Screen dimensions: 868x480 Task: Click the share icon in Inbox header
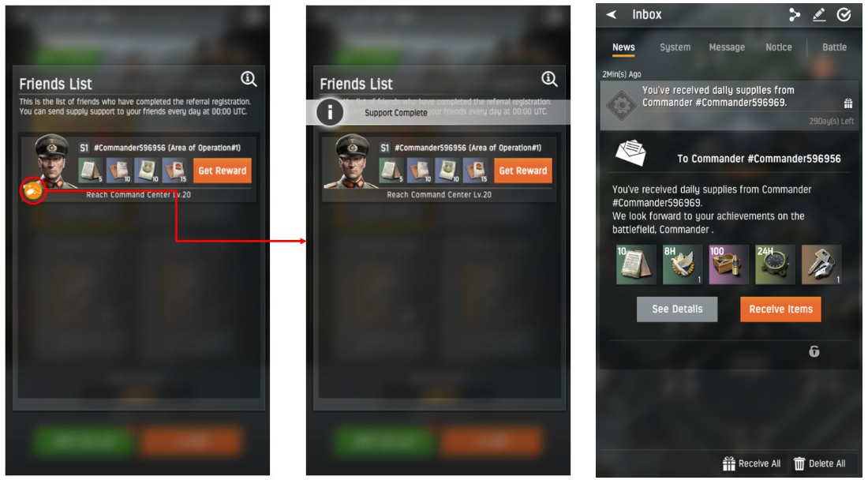point(795,15)
